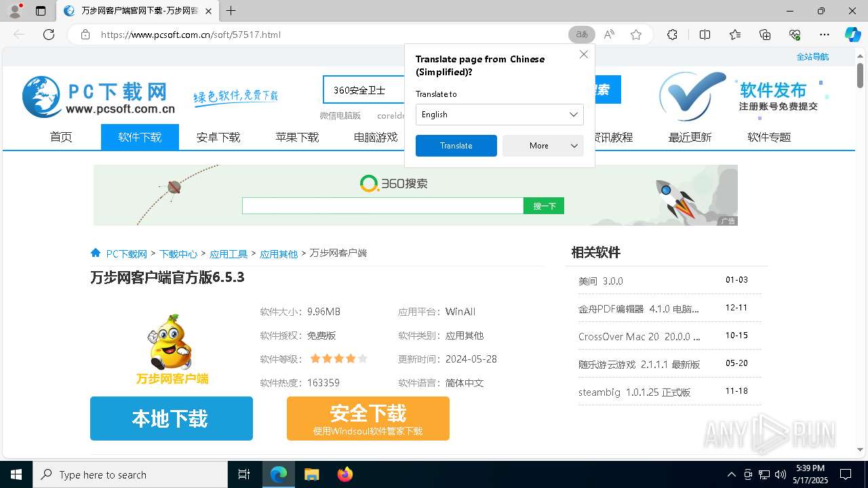Screen dimensions: 868x488
Task: Open Task View on the taskbar
Action: pos(244,474)
